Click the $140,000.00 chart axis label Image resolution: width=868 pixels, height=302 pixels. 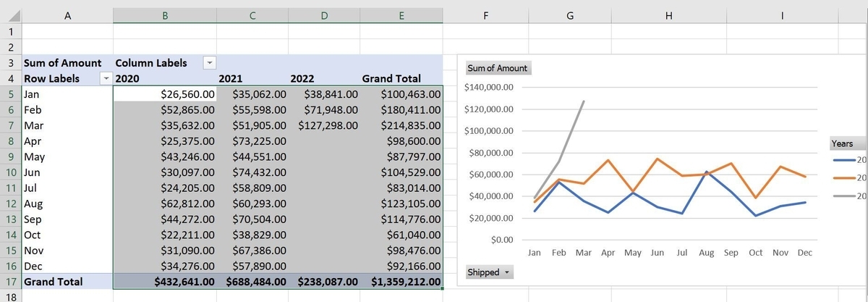tap(490, 87)
